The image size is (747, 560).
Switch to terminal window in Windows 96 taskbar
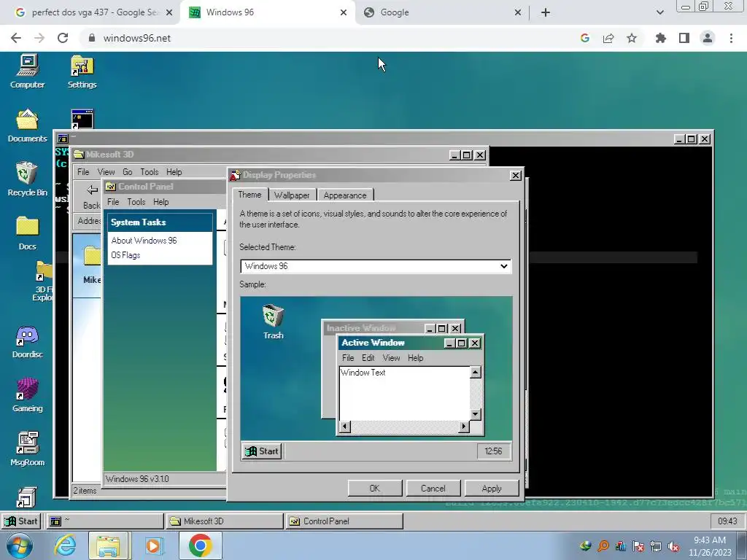point(105,521)
